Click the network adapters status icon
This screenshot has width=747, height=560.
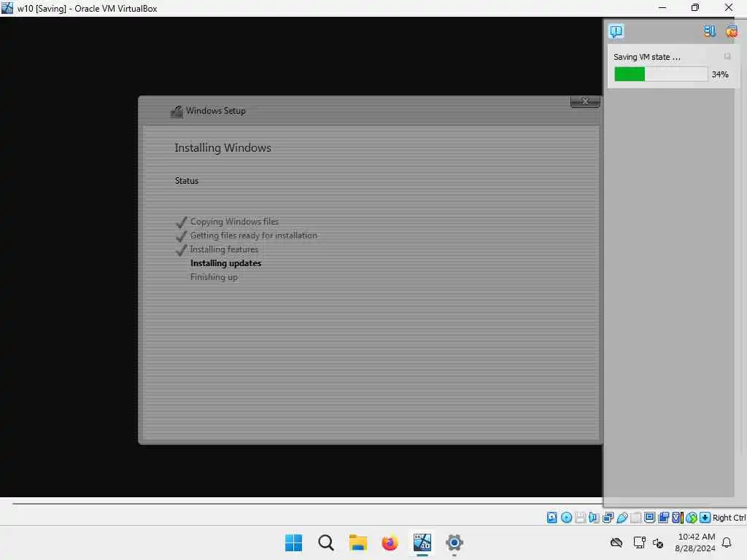click(608, 518)
